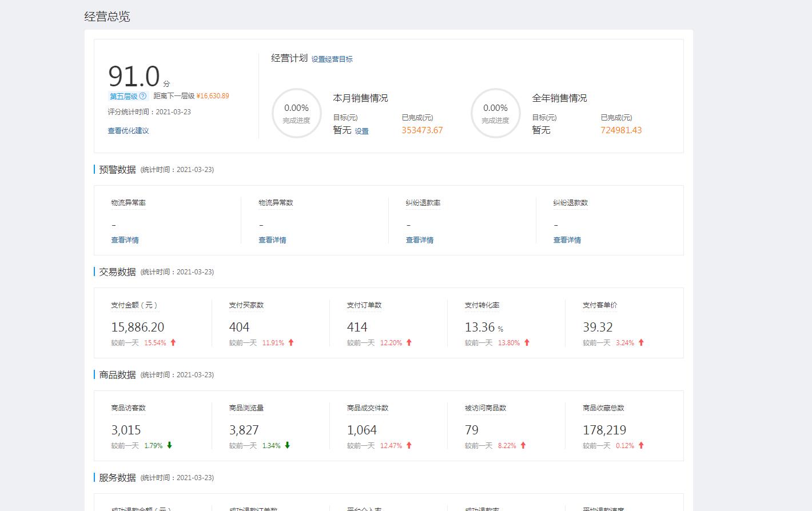Click the red up-arrow next to 商品收藏总数 0.12%
The height and width of the screenshot is (511, 812).
tap(641, 445)
